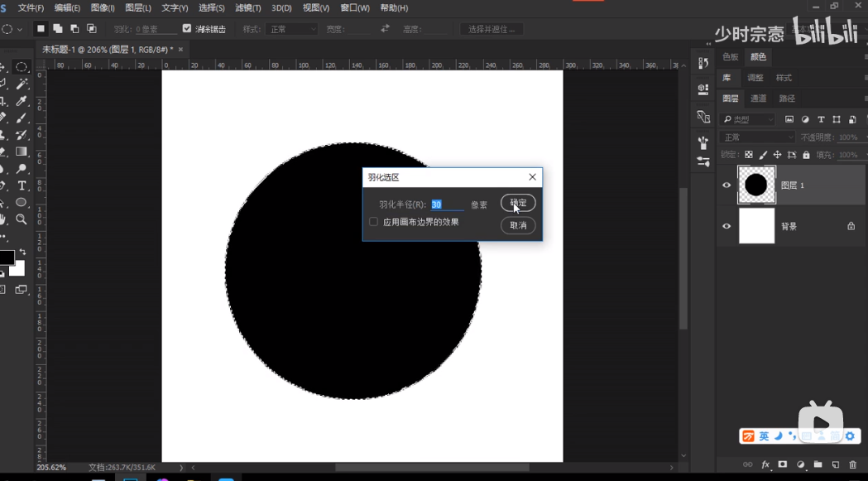Close the 羽化选区 dialog
This screenshot has height=481, width=868.
(x=533, y=177)
